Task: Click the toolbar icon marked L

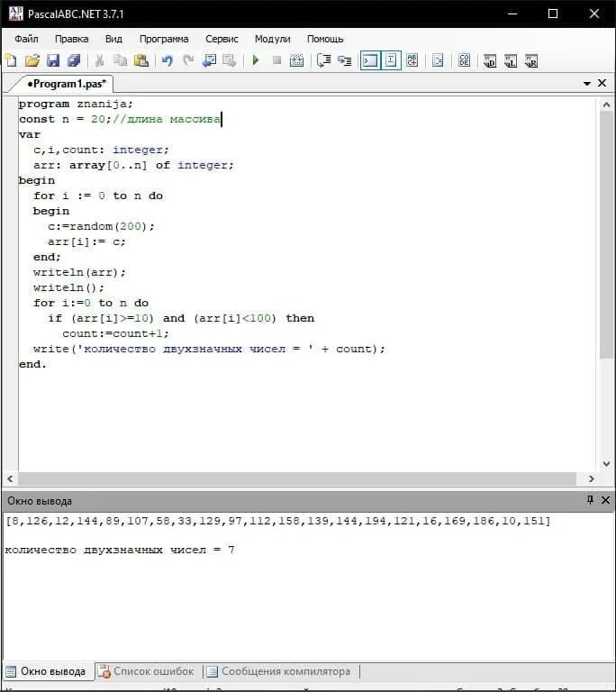Action: tap(511, 60)
